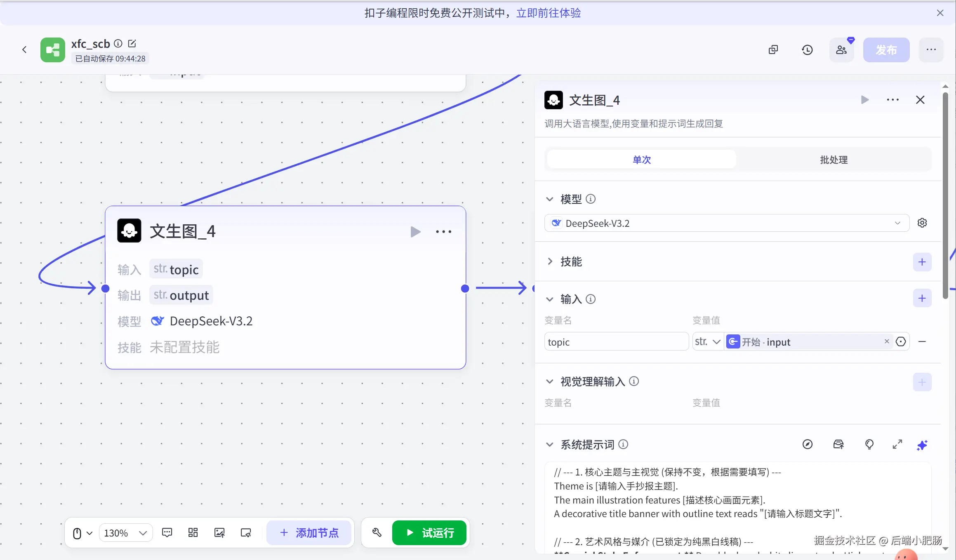Click the AI optimize prompt sparkle icon
This screenshot has width=956, height=560.
tap(922, 445)
